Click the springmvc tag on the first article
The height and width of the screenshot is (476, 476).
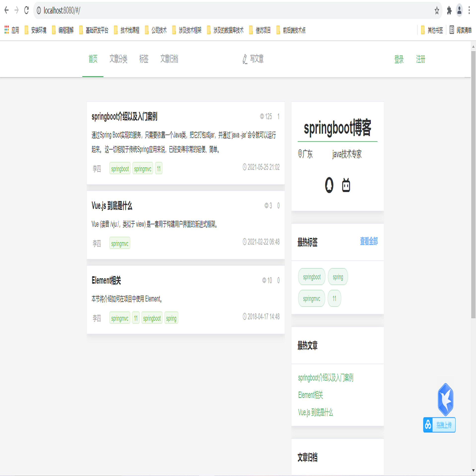pyautogui.click(x=143, y=169)
